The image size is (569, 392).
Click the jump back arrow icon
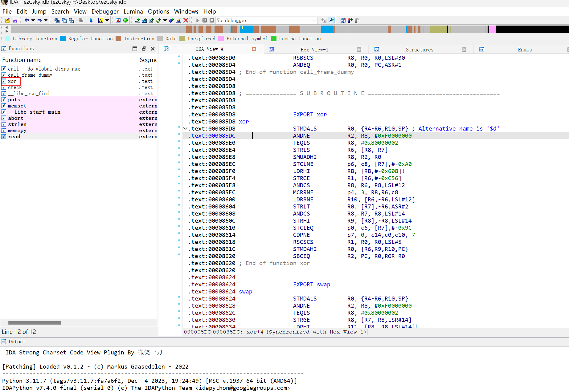pyautogui.click(x=27, y=20)
